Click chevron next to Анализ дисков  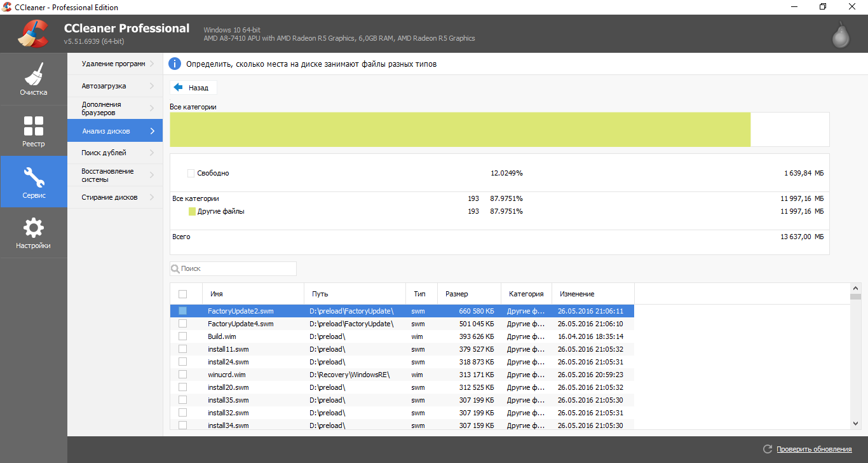click(152, 131)
